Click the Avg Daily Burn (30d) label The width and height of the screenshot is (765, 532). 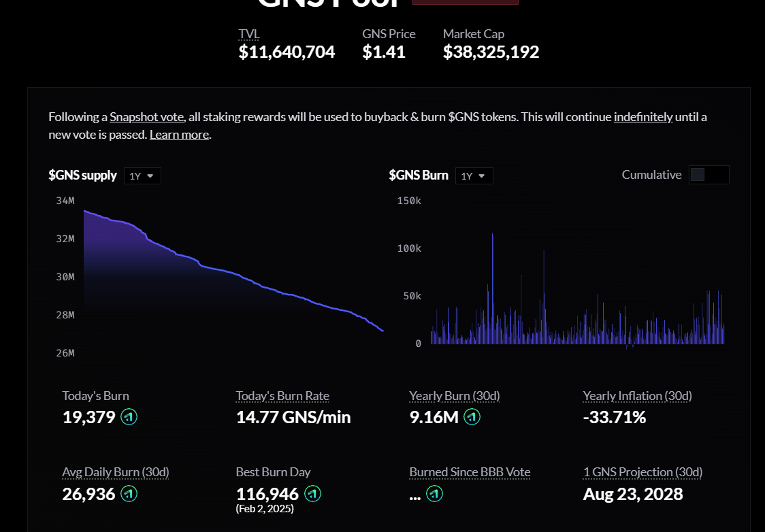[116, 472]
